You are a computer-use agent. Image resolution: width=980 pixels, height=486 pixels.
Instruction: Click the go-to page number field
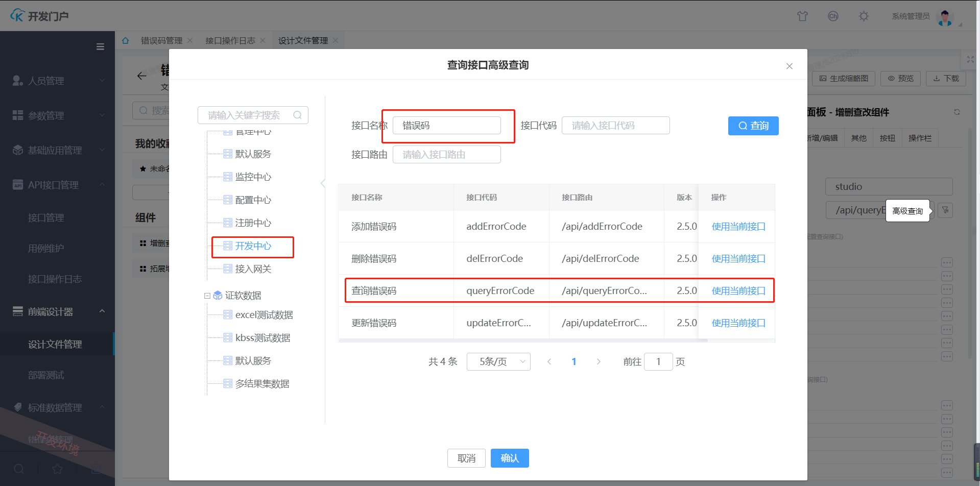pyautogui.click(x=658, y=361)
